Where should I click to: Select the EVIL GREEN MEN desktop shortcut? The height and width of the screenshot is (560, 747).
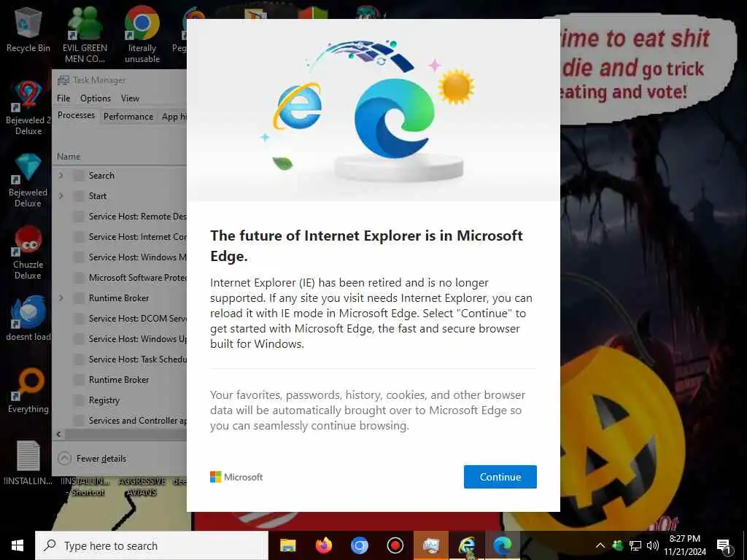(85, 36)
